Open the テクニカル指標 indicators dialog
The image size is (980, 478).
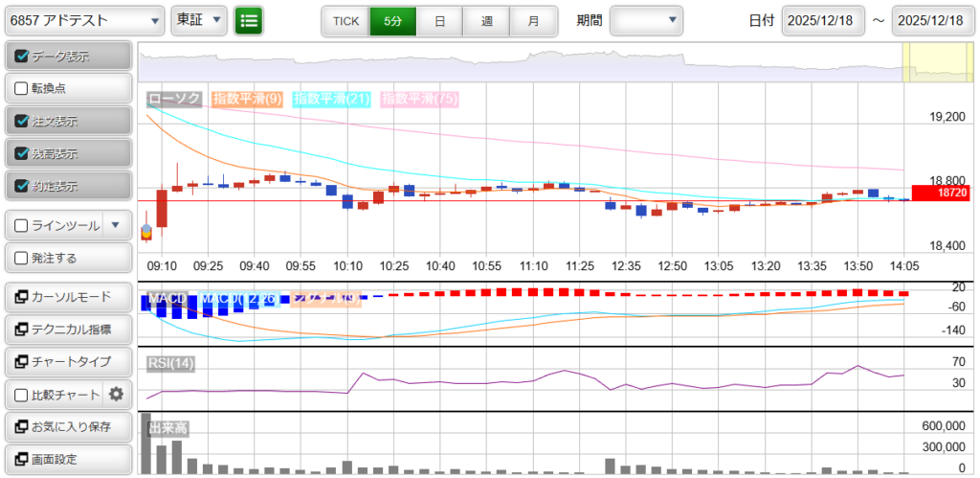67,330
